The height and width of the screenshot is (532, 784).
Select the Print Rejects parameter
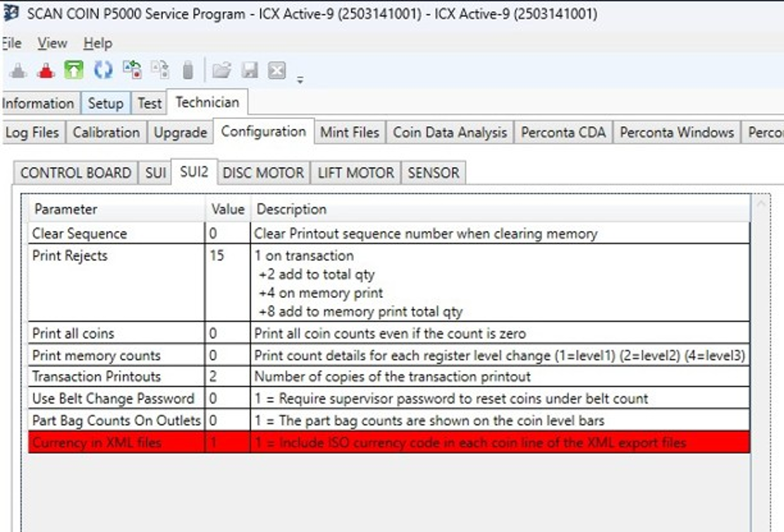(70, 256)
